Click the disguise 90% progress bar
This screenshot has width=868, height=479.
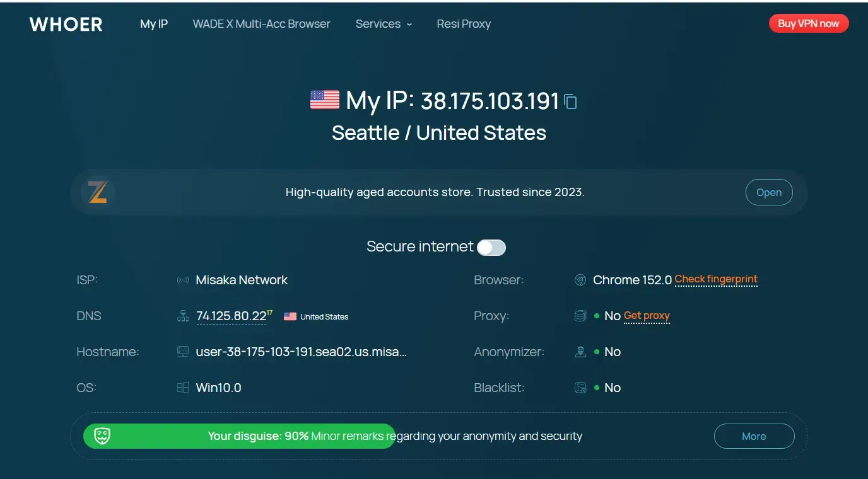pos(239,436)
